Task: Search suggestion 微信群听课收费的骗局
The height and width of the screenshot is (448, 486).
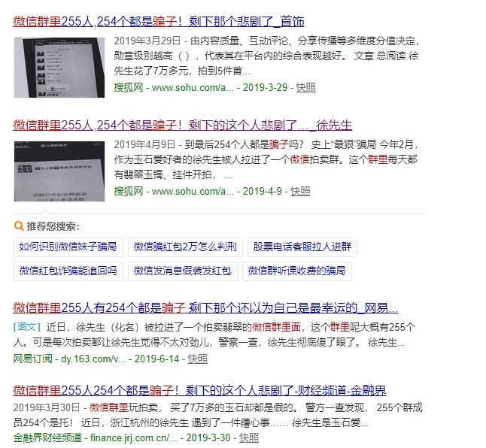Action: [x=297, y=271]
